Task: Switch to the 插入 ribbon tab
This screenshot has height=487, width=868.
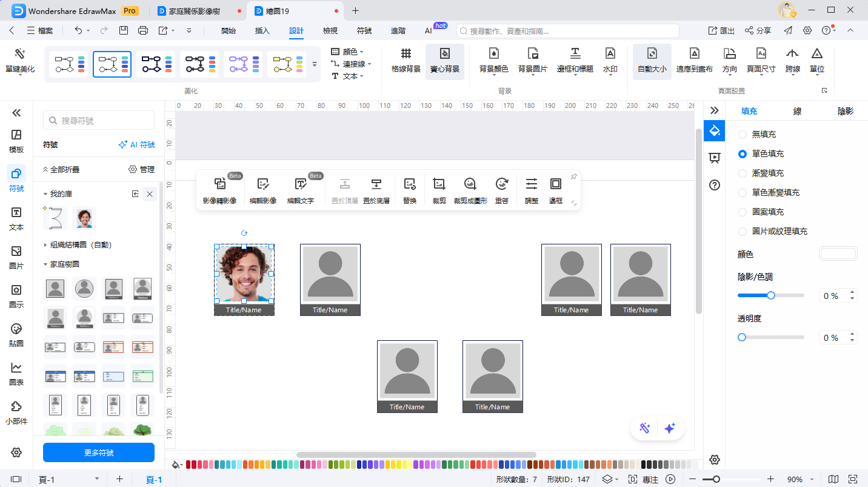Action: tap(262, 30)
